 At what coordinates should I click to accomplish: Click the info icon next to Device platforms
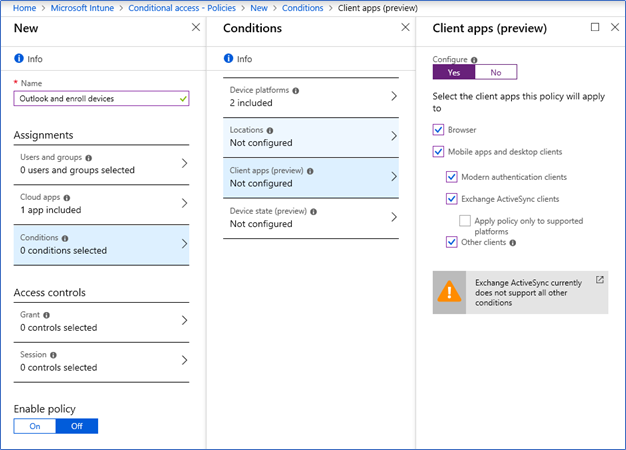click(x=295, y=91)
